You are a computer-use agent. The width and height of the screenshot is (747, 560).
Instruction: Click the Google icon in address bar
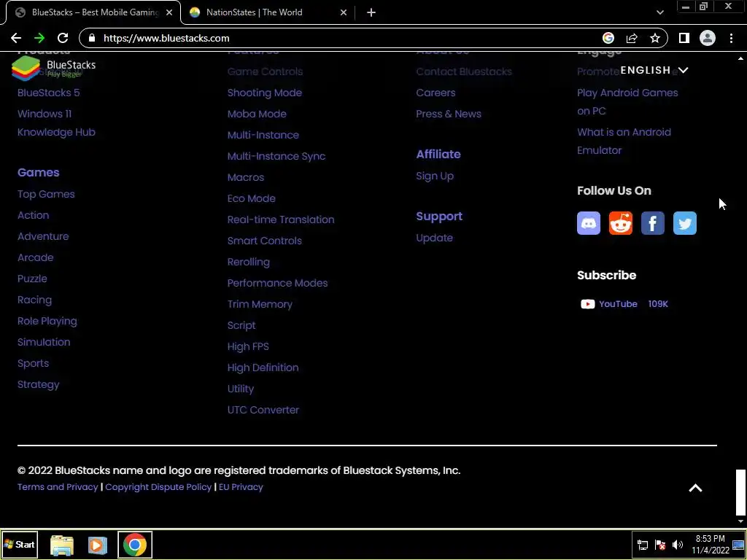tap(608, 38)
